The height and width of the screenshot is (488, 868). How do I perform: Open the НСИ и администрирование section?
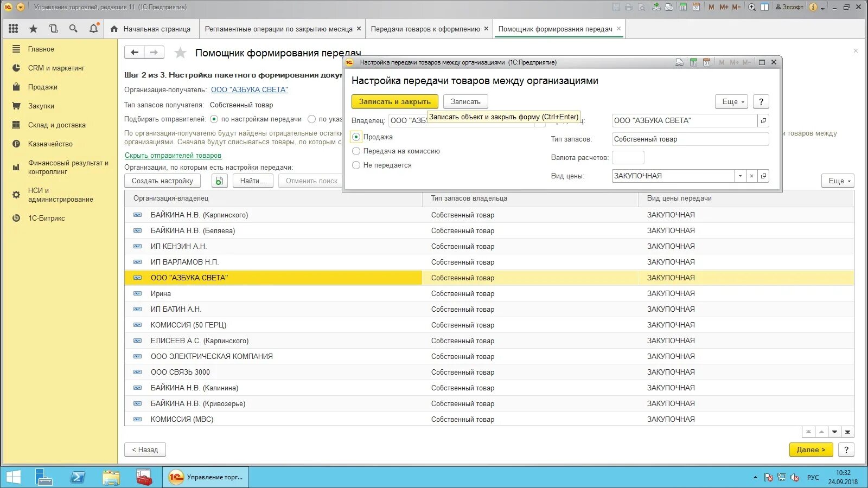tap(60, 195)
